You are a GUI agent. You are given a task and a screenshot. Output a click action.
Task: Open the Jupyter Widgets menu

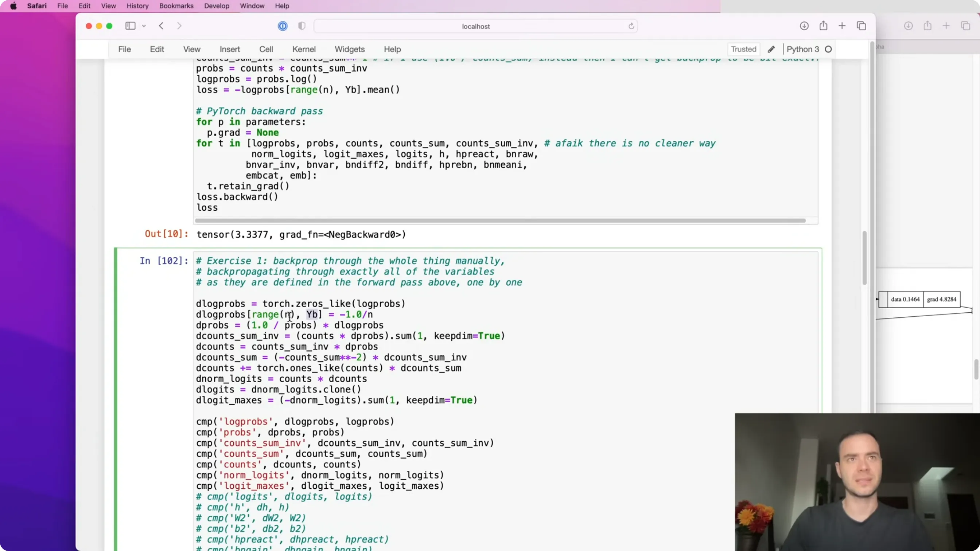tap(350, 49)
